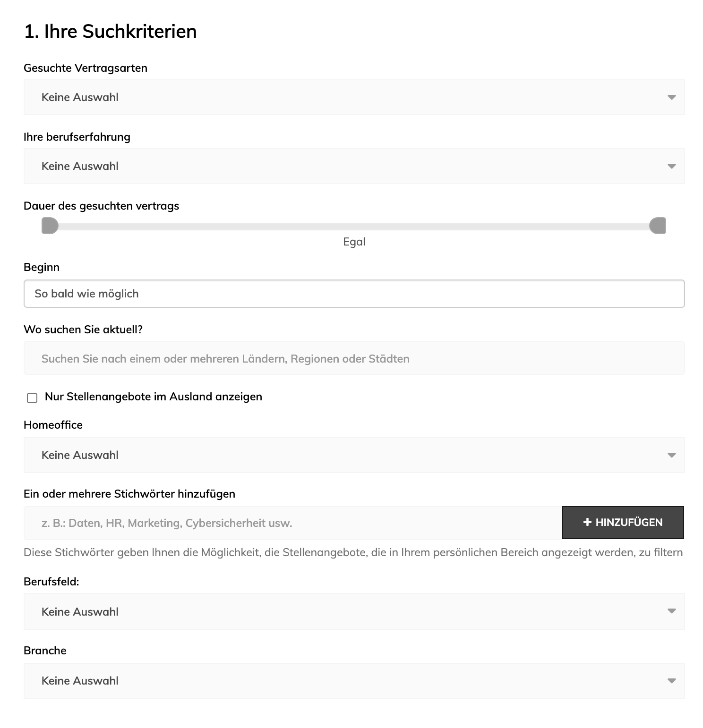Image resolution: width=703 pixels, height=728 pixels.
Task: Click the plus icon on Hinzufügen button
Action: tap(587, 522)
